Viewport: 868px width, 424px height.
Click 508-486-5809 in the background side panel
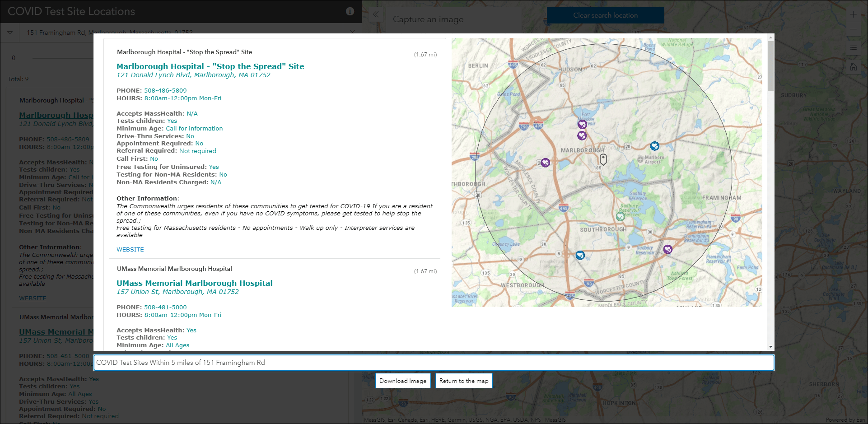click(68, 139)
